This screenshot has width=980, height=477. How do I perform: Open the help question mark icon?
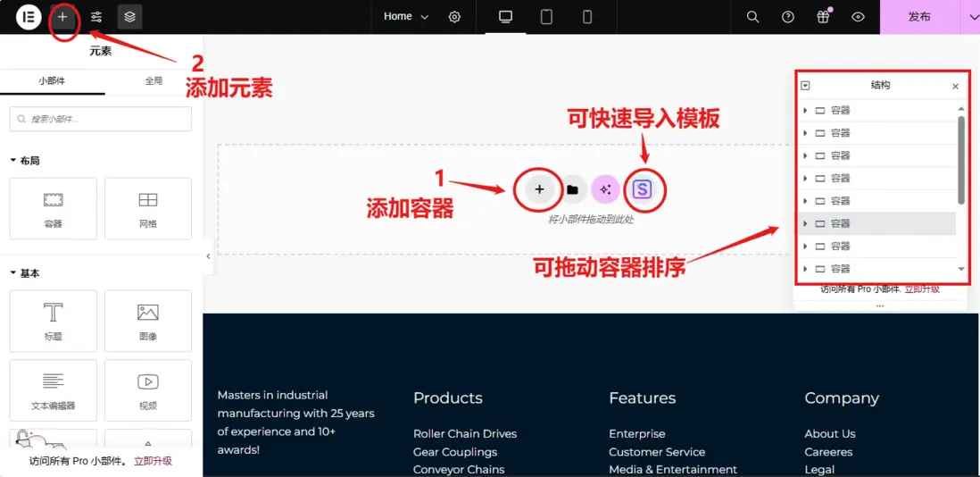coord(788,17)
